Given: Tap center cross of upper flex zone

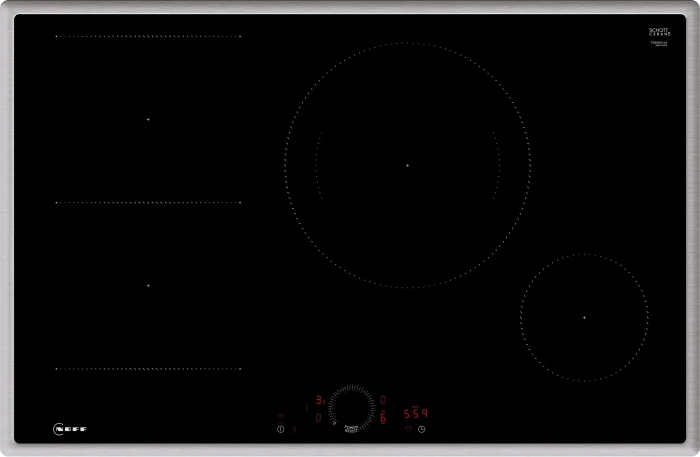Looking at the screenshot, I should [148, 120].
